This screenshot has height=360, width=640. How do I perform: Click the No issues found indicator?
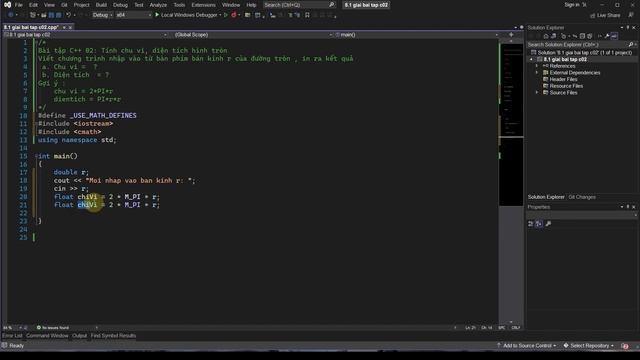tap(53, 327)
